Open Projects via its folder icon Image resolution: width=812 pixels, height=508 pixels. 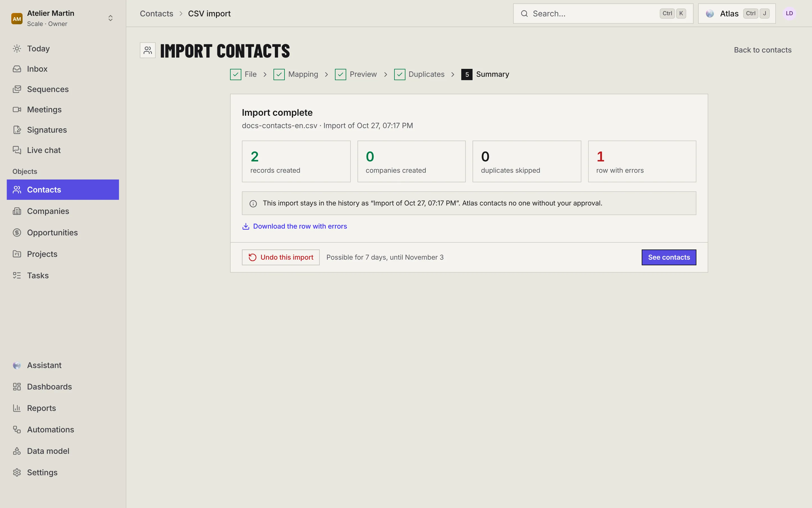(17, 254)
